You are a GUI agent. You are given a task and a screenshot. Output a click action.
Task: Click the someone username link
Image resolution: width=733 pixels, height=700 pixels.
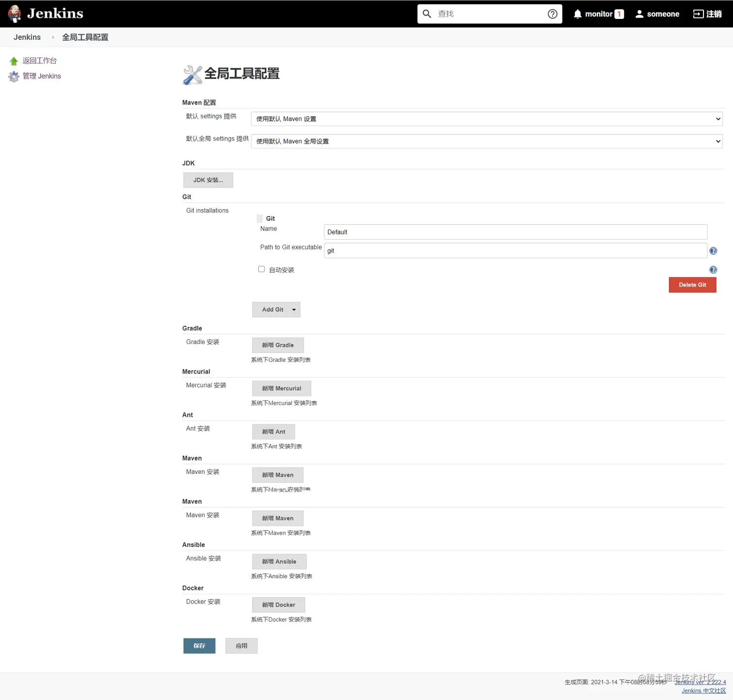click(x=663, y=14)
